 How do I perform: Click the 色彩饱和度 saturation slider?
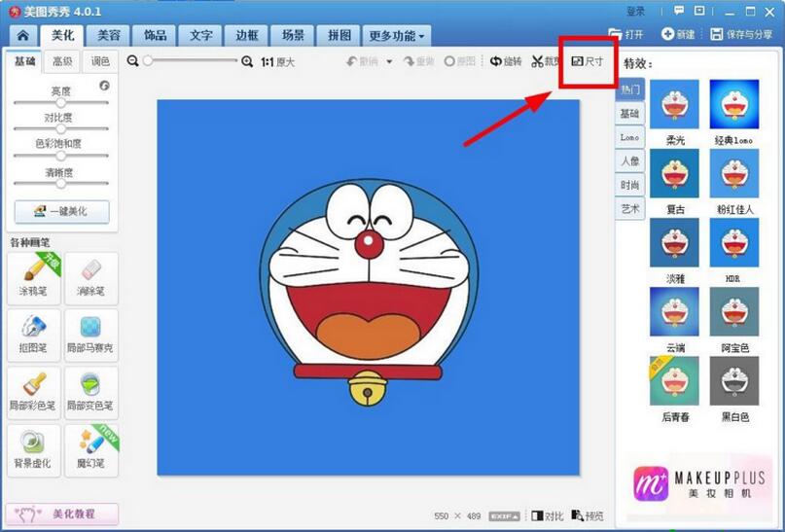point(61,156)
